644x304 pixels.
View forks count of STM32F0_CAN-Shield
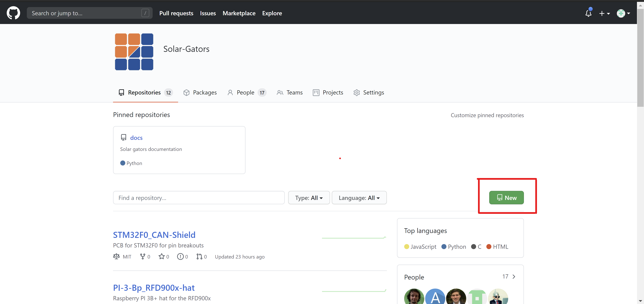[145, 256]
